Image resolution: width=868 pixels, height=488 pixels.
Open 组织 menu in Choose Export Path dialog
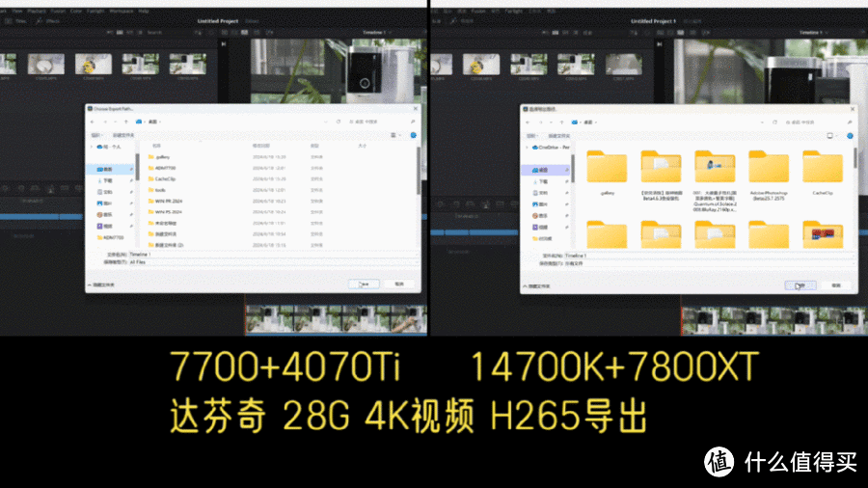coord(96,135)
